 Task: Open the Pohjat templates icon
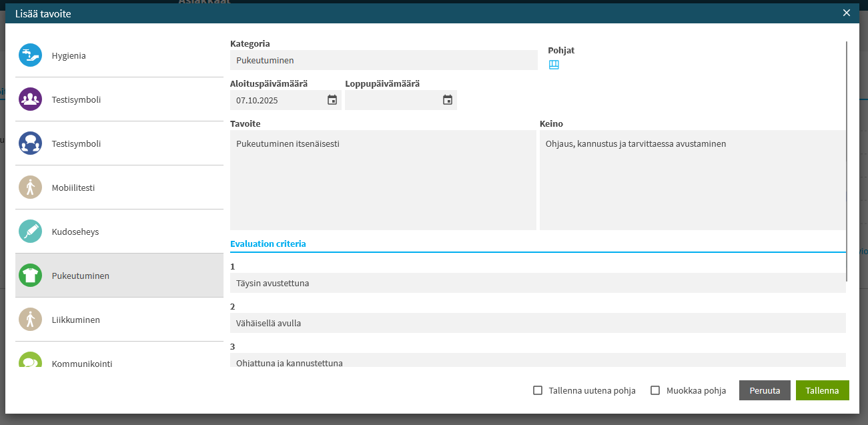554,65
